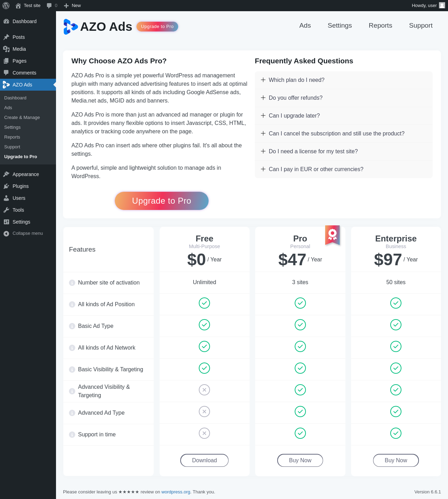Select Ads in AZO Ads submenu
The width and height of the screenshot is (448, 499).
click(28, 108)
